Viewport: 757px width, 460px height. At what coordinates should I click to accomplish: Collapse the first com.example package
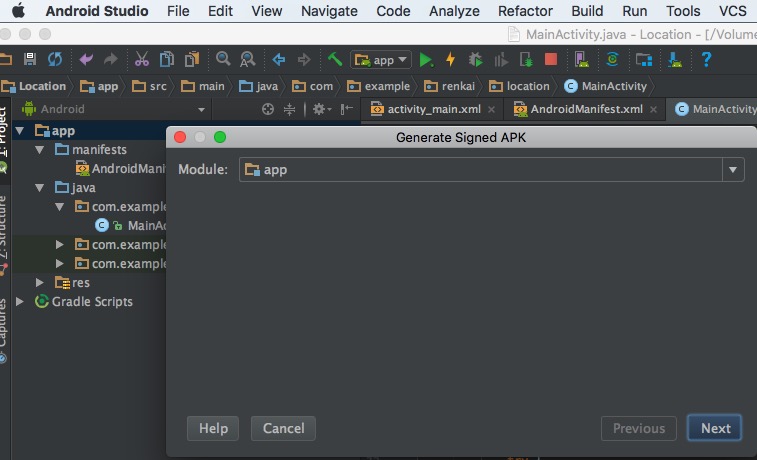pos(59,207)
